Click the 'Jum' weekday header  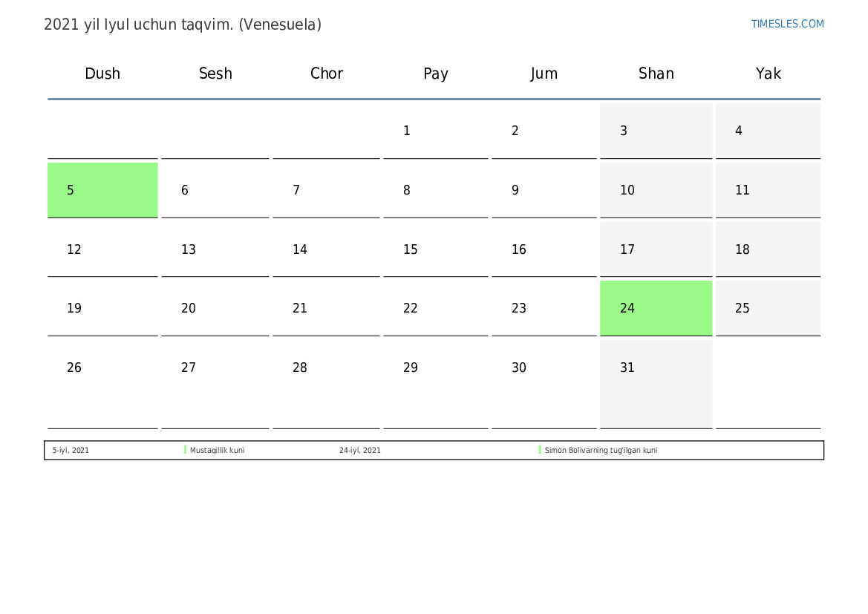click(544, 74)
